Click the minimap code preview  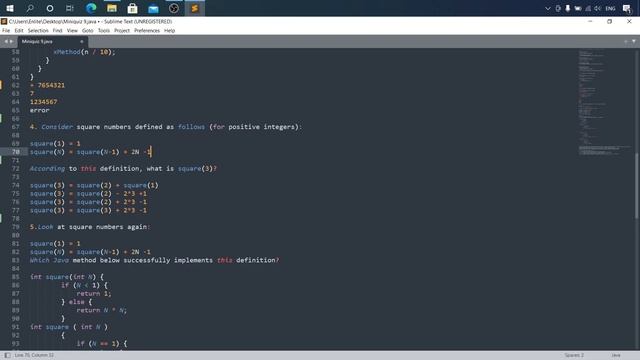605,102
